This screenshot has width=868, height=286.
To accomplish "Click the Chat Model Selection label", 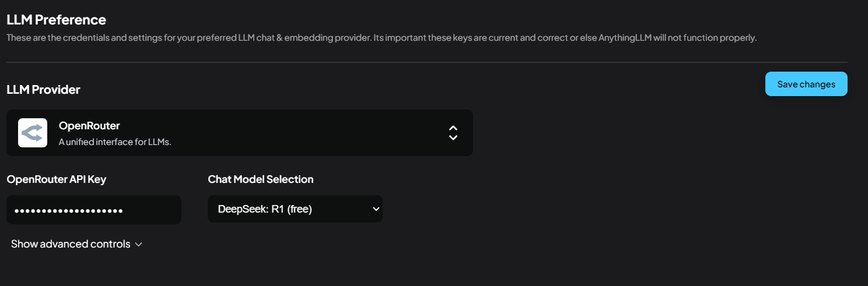I will [260, 179].
